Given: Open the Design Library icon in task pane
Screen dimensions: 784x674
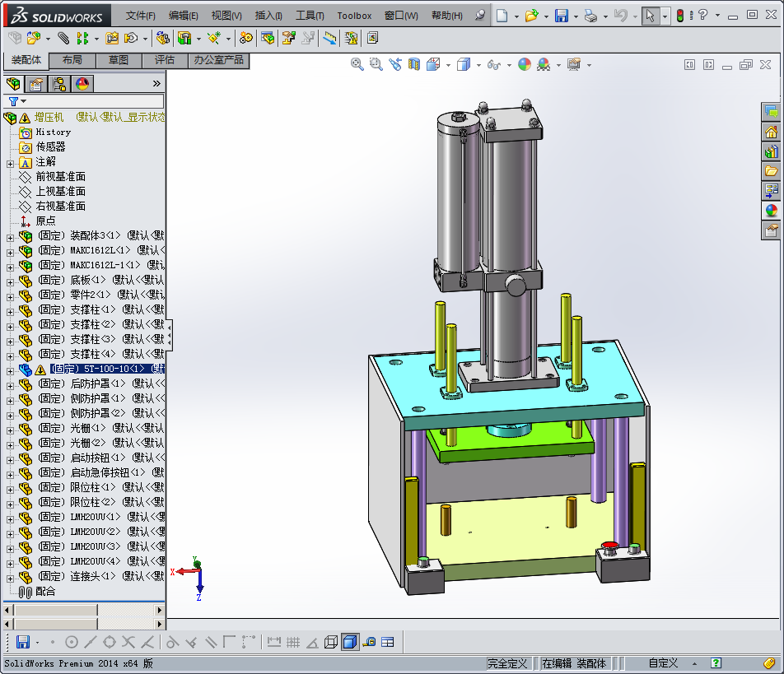Looking at the screenshot, I should pos(771,151).
